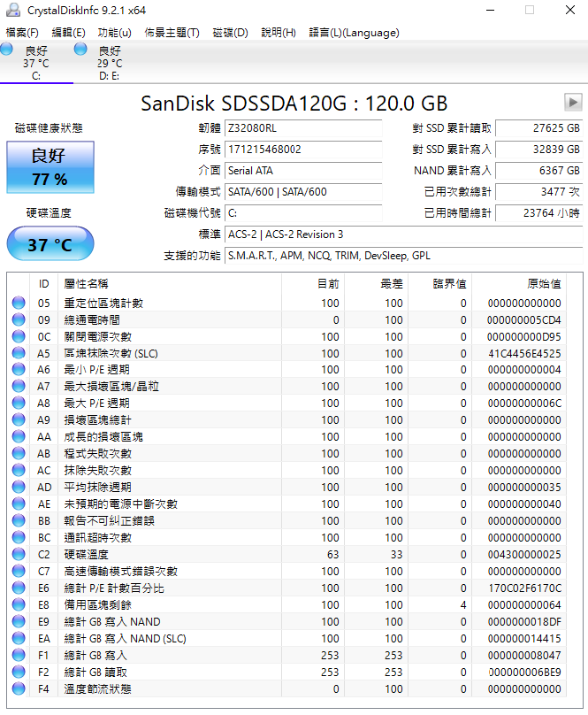Switch to the D: E: disk tab at 29 °C
This screenshot has height=715, width=588.
[110, 63]
